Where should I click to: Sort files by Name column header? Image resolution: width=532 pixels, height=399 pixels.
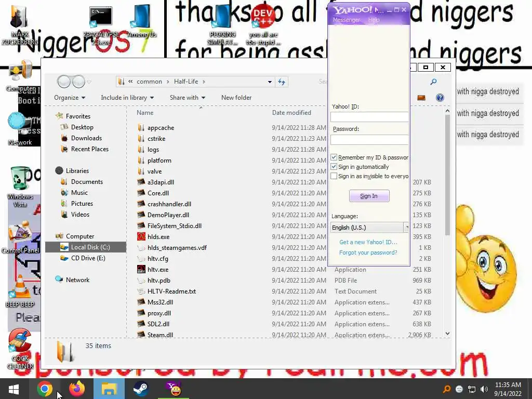145,113
